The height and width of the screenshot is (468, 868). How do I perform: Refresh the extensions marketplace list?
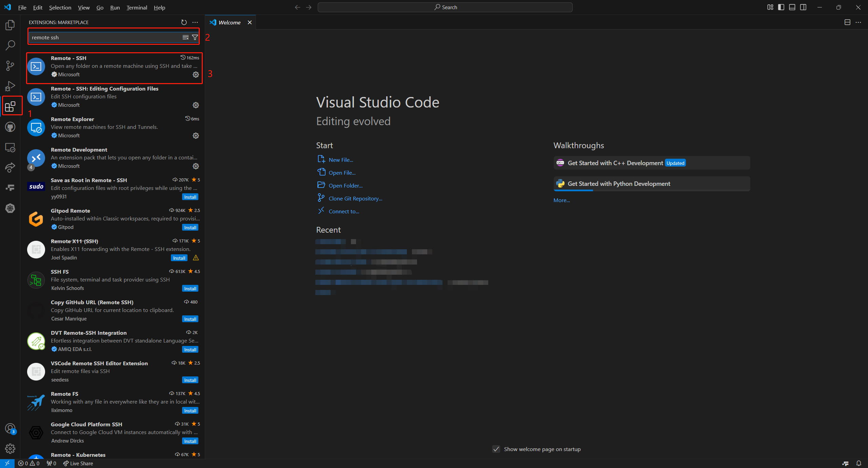[x=183, y=22]
